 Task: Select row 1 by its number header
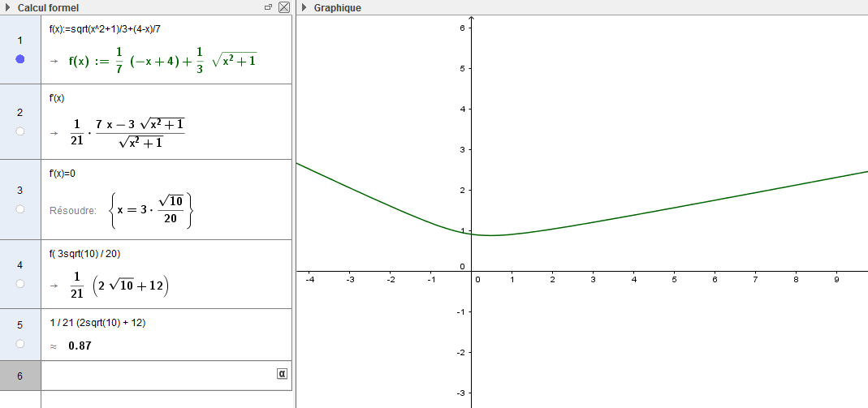pos(20,40)
